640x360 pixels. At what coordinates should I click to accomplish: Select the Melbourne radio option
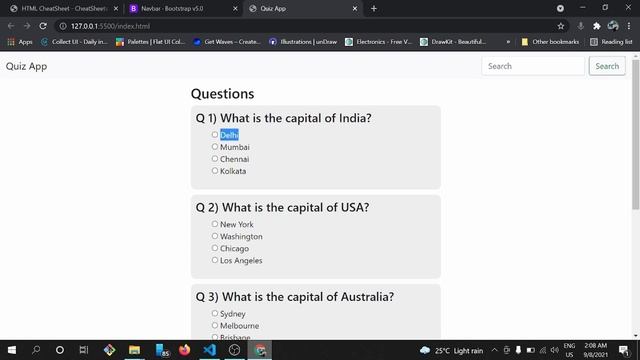tap(215, 325)
